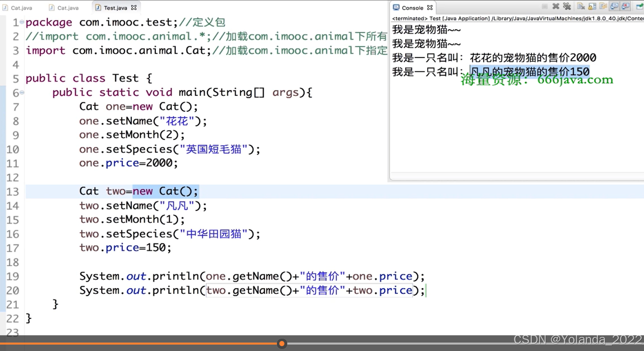This screenshot has height=351, width=644.
Task: Click the two.setName("凡凡") line
Action: [143, 206]
